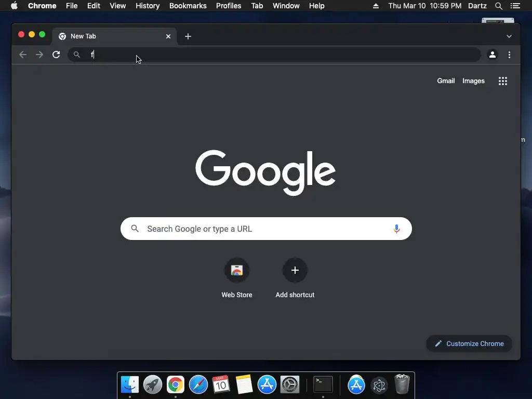Open the Tab menu
The width and height of the screenshot is (532, 399).
coord(257,6)
